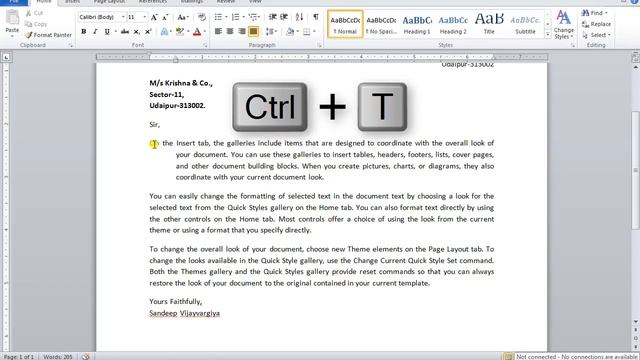Activate the Format Painter
Screen dimensions: 640x360
(x=48, y=35)
